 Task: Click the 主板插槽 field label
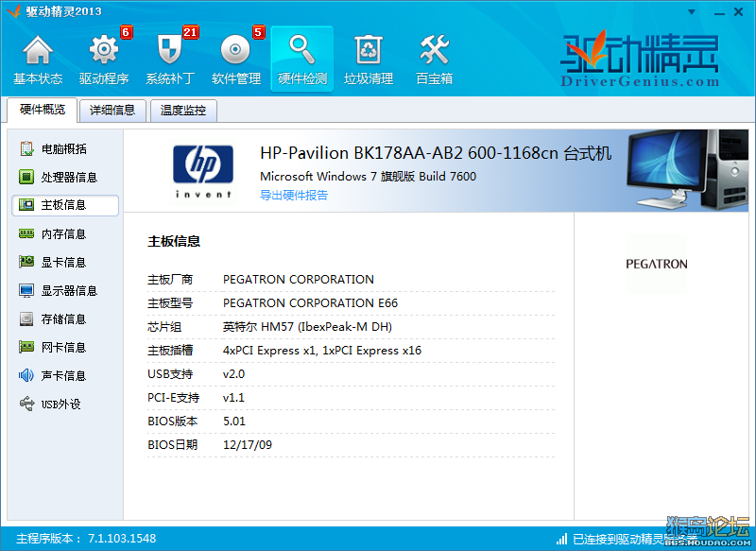coord(170,351)
